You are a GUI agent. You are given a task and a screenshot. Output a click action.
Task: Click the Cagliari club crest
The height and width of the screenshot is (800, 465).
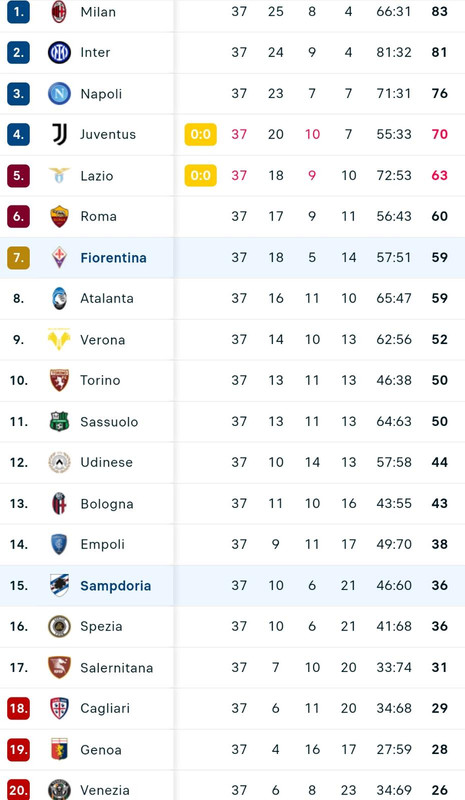coord(59,708)
